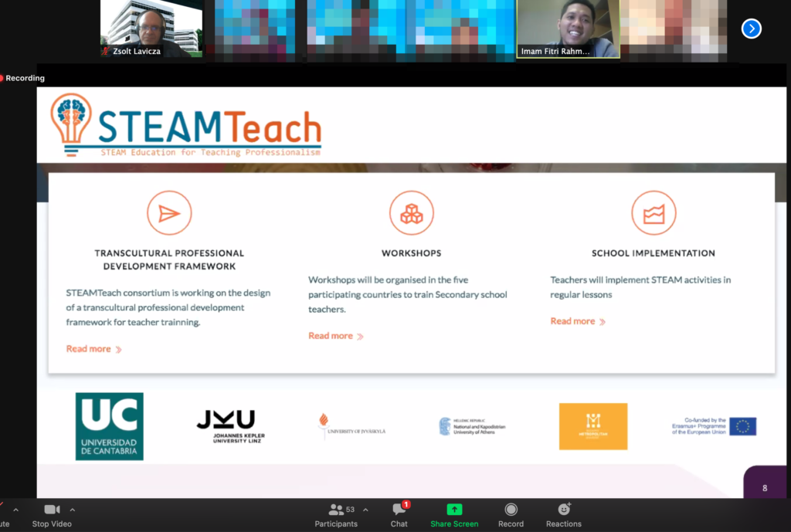Select Zsolt Lavicza's video thumbnail
Image resolution: width=791 pixels, height=532 pixels.
151,29
